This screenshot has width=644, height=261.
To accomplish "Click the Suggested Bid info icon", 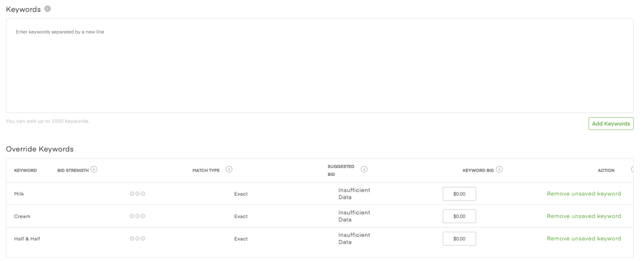I will [x=364, y=170].
